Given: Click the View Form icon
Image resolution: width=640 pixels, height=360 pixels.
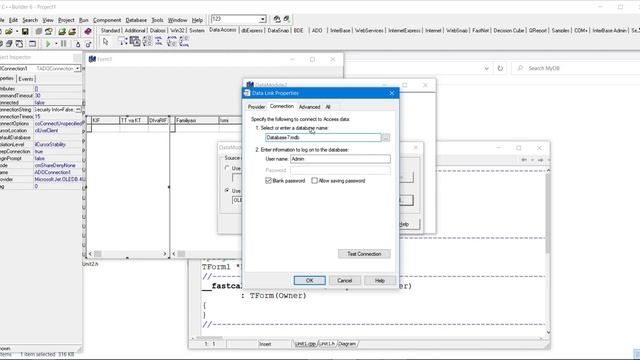Looking at the screenshot, I should (x=9, y=44).
